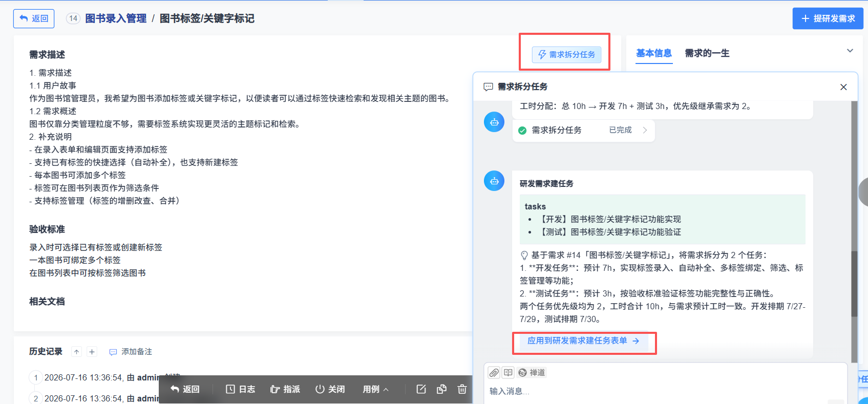Click the trash delete icon in bottom toolbar
Viewport: 868px width, 404px height.
tap(462, 389)
